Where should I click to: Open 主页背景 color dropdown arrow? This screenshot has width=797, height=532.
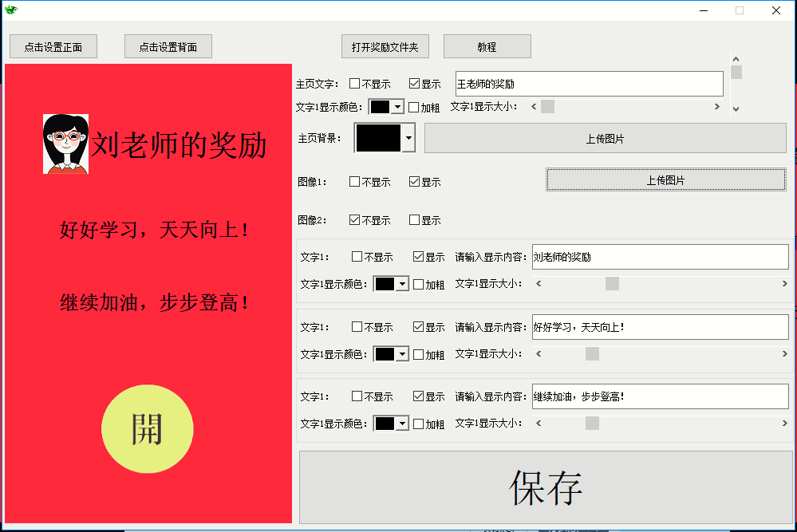coord(408,138)
